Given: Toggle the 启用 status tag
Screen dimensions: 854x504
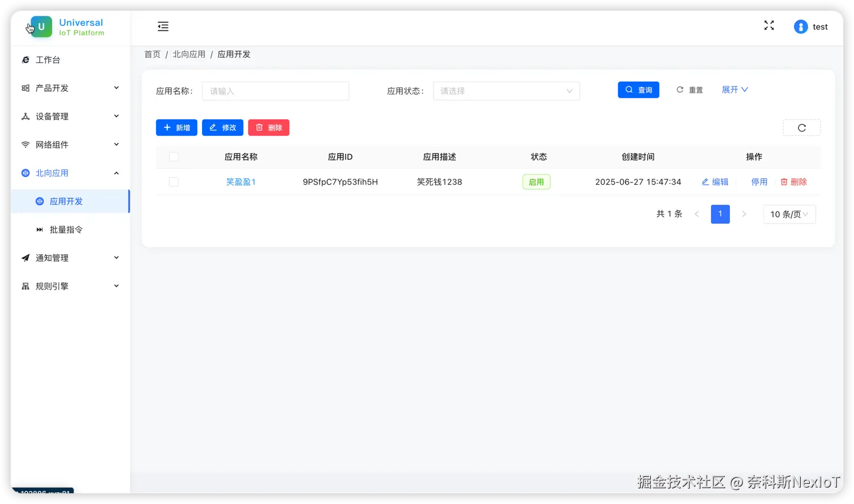Looking at the screenshot, I should point(536,182).
